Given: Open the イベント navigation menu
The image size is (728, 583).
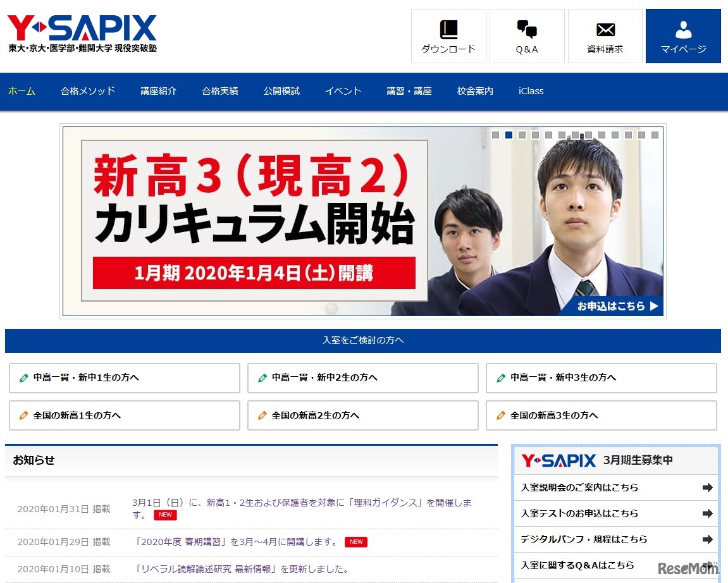Looking at the screenshot, I should pos(343,91).
